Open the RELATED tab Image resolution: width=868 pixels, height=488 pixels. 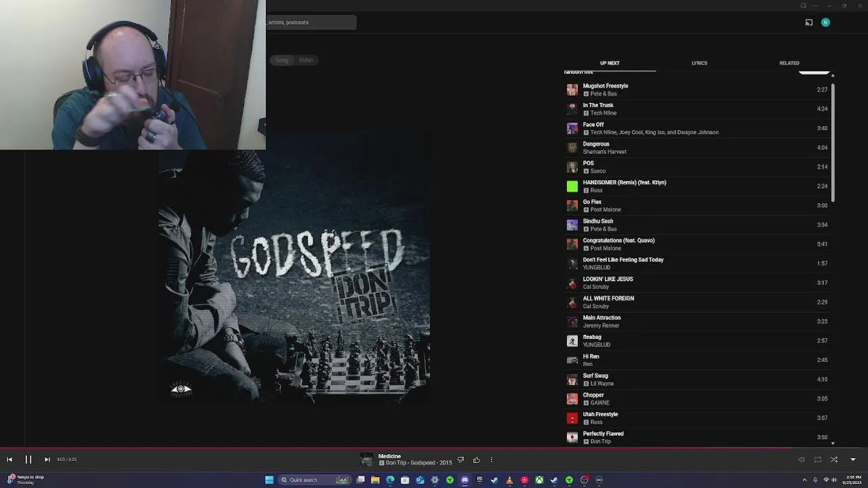click(x=789, y=63)
